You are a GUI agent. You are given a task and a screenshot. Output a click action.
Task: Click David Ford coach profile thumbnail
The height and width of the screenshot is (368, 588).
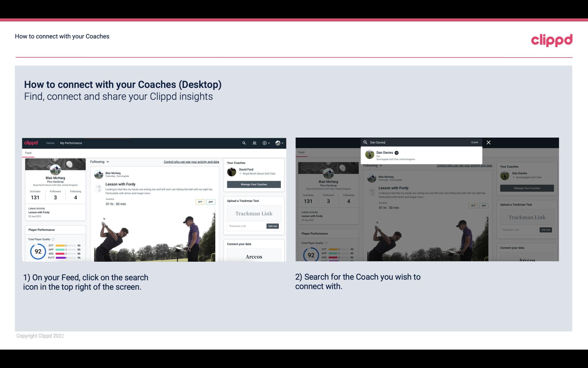pos(232,171)
